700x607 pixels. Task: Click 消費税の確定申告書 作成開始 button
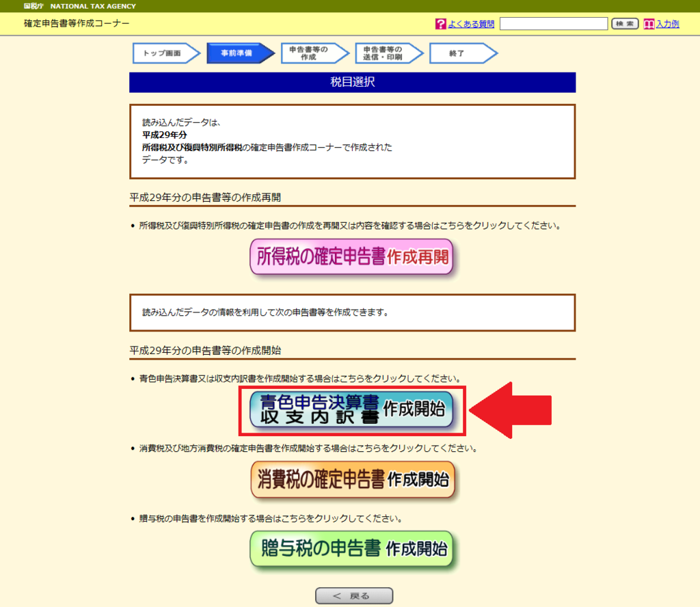click(353, 479)
